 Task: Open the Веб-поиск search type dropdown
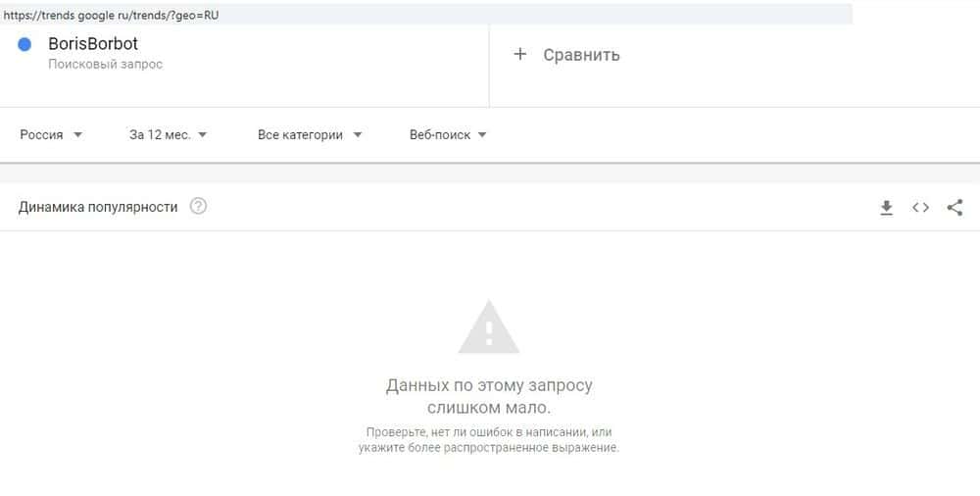448,134
